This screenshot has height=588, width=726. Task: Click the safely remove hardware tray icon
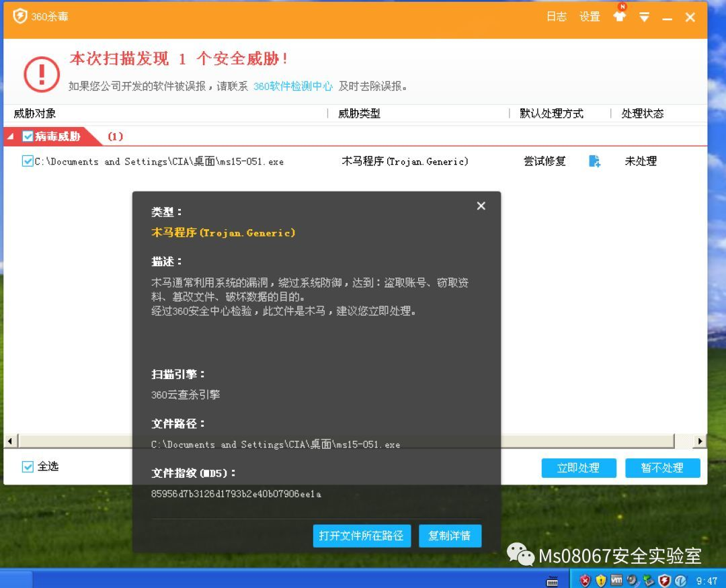pyautogui.click(x=649, y=580)
